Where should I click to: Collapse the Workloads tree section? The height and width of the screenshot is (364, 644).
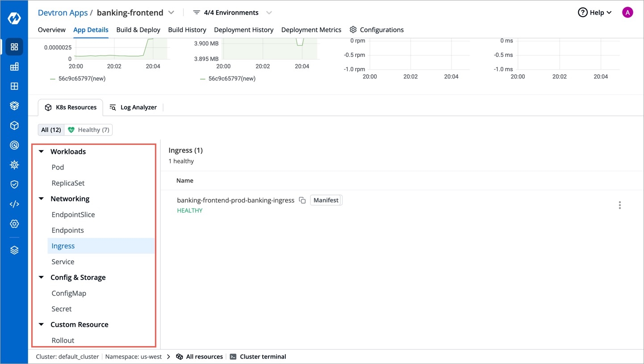(41, 152)
